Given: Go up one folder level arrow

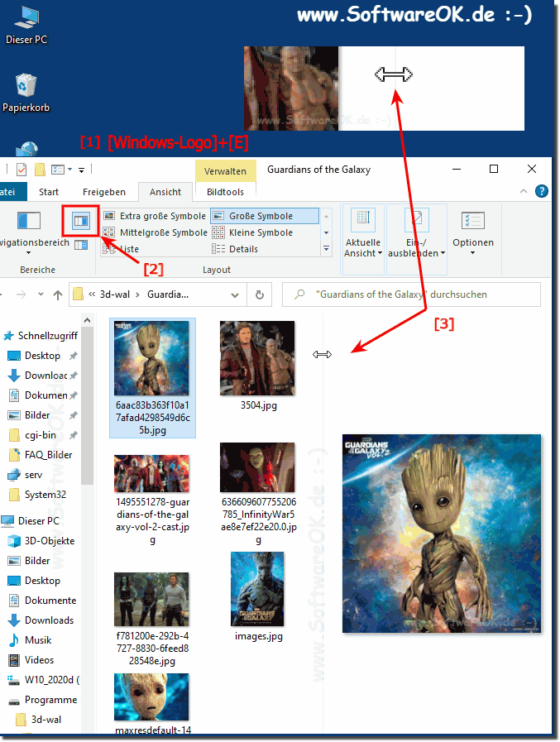Looking at the screenshot, I should point(58,294).
